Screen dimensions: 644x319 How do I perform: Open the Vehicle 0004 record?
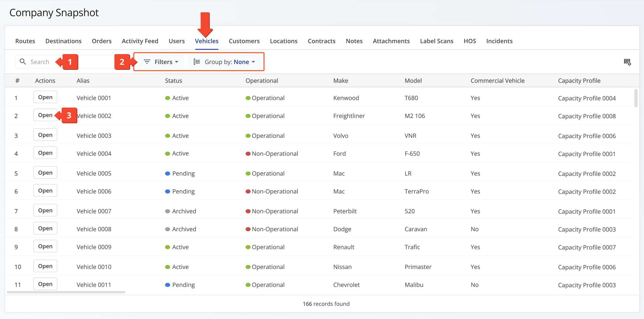[x=45, y=153]
